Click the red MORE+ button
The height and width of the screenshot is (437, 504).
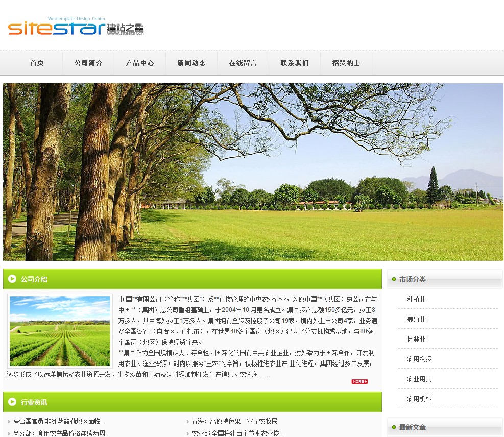359,381
